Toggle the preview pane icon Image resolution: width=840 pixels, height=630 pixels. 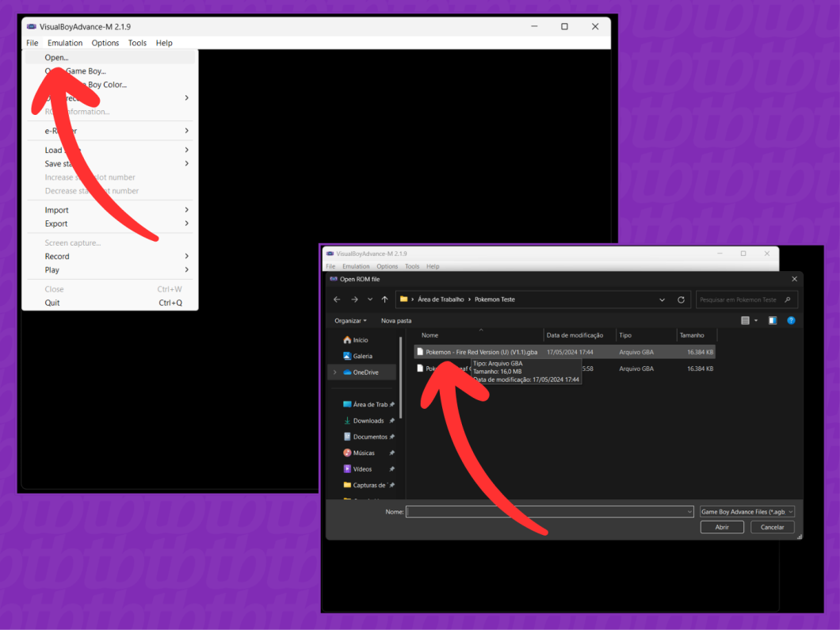[x=773, y=320]
